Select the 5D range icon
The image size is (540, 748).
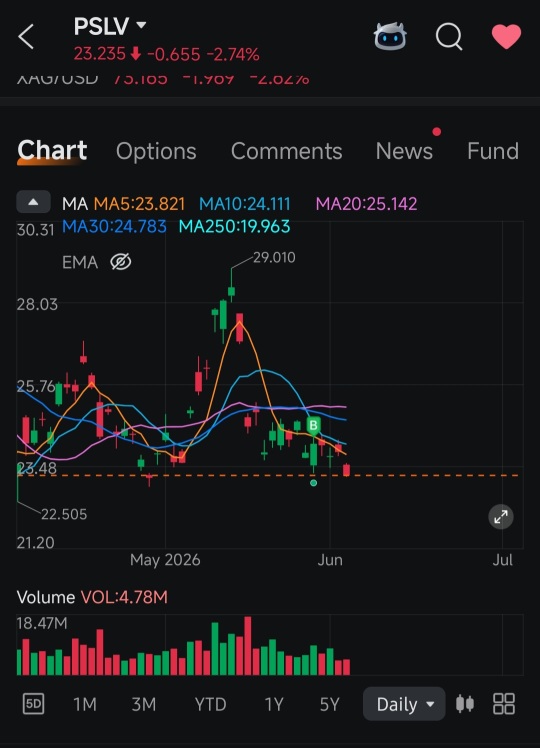click(x=33, y=704)
